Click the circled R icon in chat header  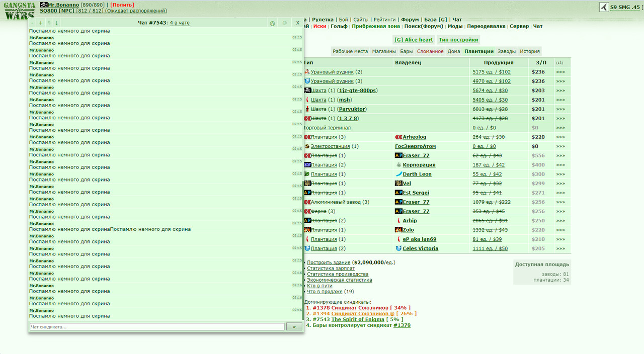click(x=272, y=23)
